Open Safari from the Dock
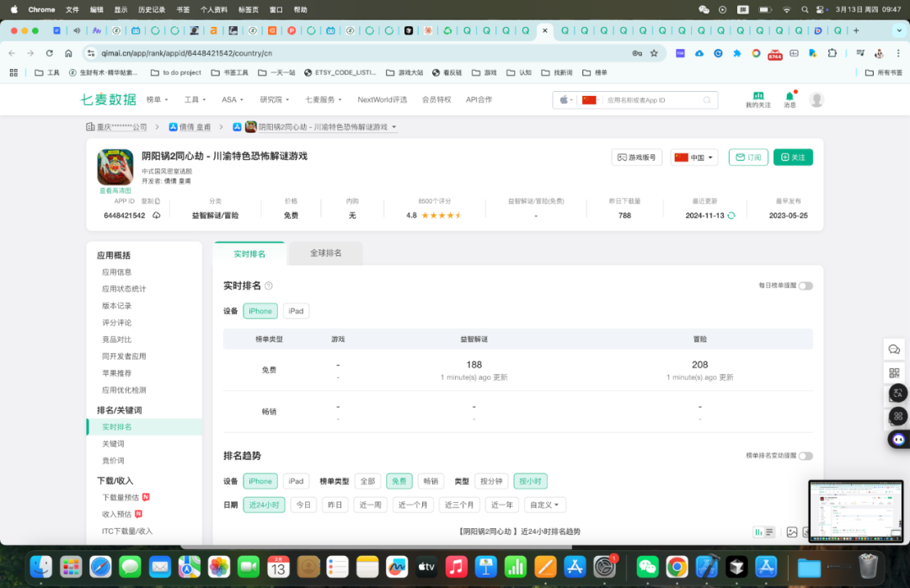 tap(100, 567)
